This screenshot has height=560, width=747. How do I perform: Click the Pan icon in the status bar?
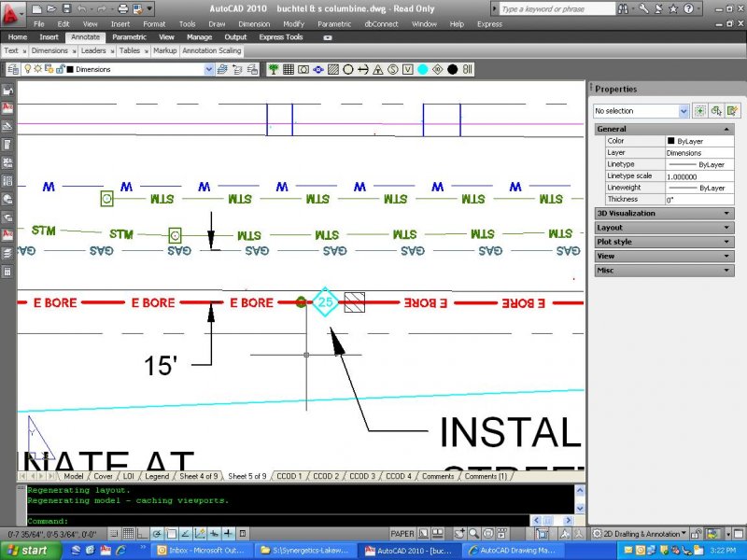point(459,533)
